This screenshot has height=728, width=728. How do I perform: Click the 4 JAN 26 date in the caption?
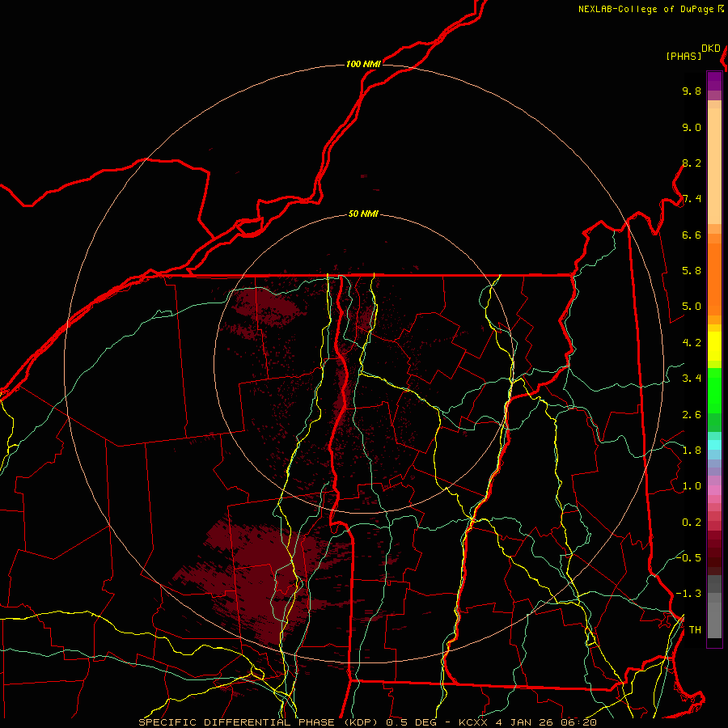click(x=525, y=722)
